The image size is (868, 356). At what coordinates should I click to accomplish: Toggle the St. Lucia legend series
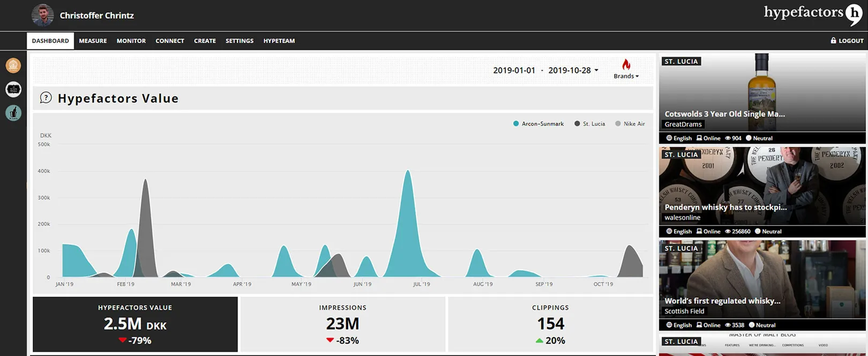coord(589,123)
